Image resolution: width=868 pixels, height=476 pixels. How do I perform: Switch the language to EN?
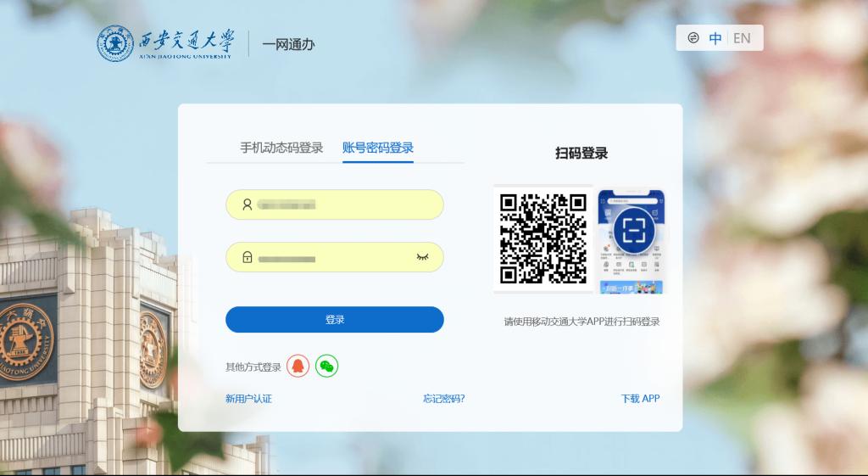point(742,38)
